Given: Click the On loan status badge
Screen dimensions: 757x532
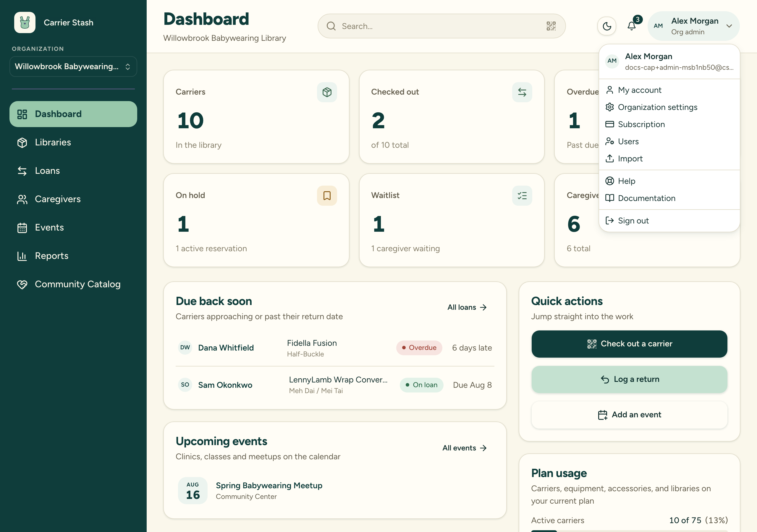Looking at the screenshot, I should click(421, 385).
